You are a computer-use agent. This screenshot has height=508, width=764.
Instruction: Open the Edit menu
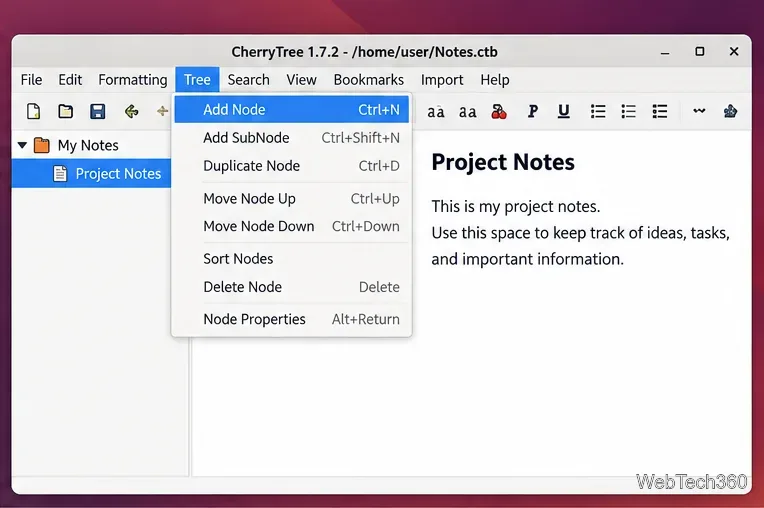(x=70, y=80)
